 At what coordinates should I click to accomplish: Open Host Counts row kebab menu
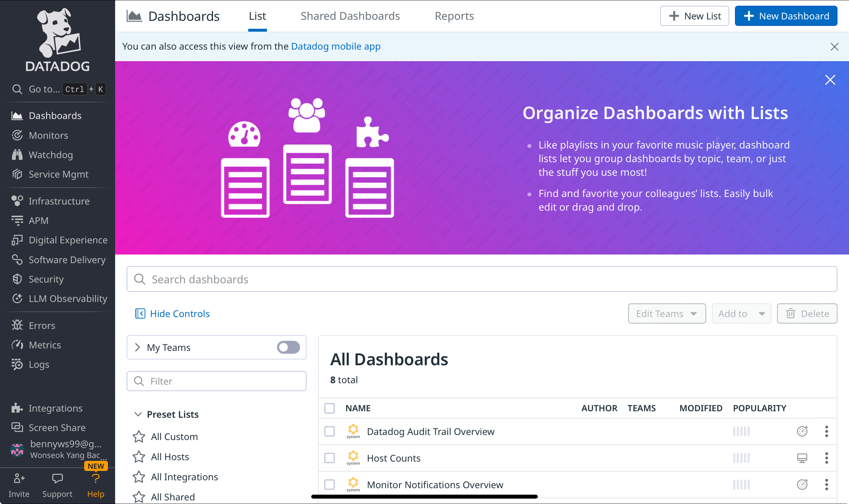click(x=826, y=458)
